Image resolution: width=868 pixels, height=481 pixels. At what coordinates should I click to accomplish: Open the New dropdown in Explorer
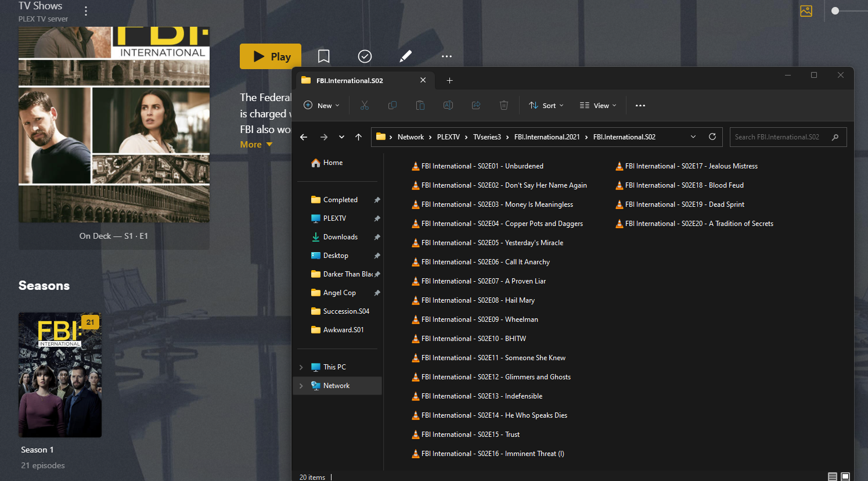point(322,105)
